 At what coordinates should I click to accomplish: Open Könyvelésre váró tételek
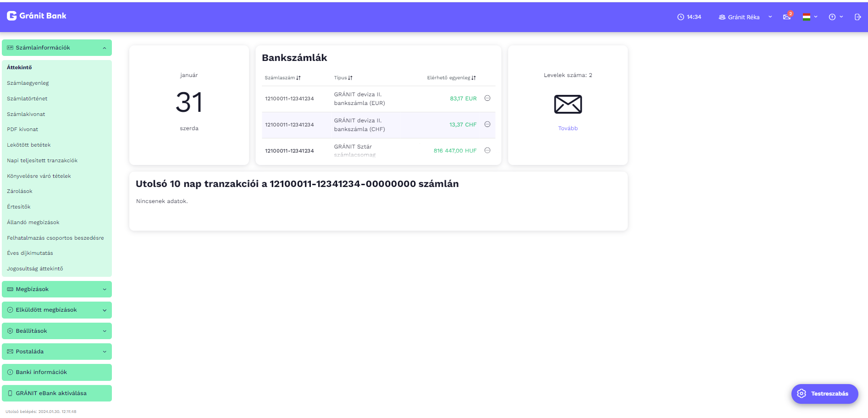pos(39,176)
